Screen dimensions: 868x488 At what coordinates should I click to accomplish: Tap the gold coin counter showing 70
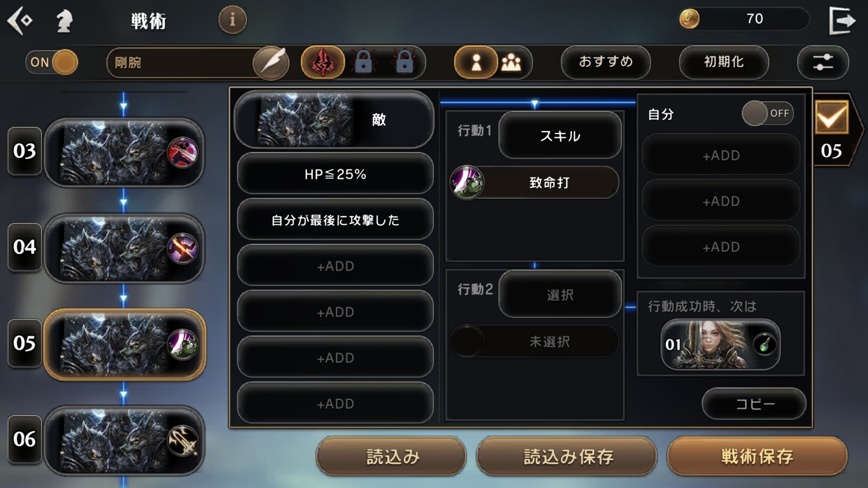tap(744, 19)
